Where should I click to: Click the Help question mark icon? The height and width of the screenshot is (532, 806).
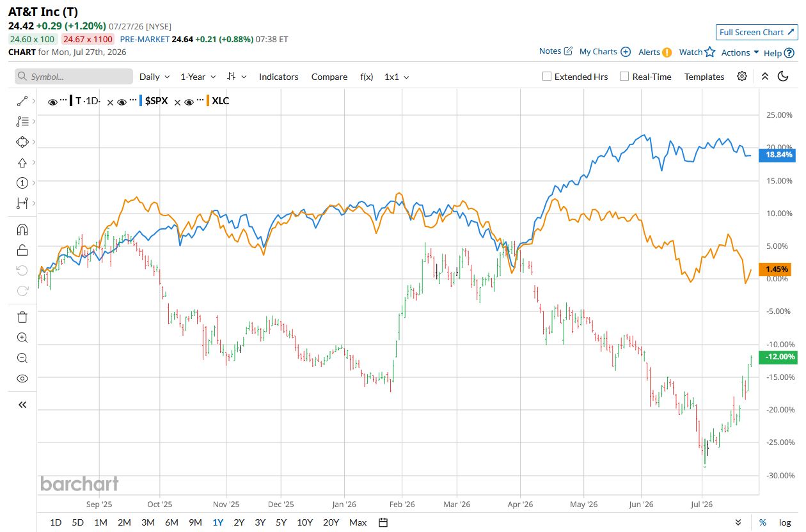click(790, 53)
